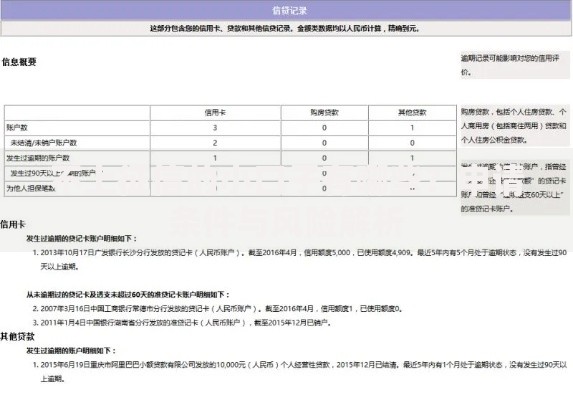
Task: Click 购房贷款 value 0 in 发生过逾期的账户数 row
Action: click(x=324, y=158)
